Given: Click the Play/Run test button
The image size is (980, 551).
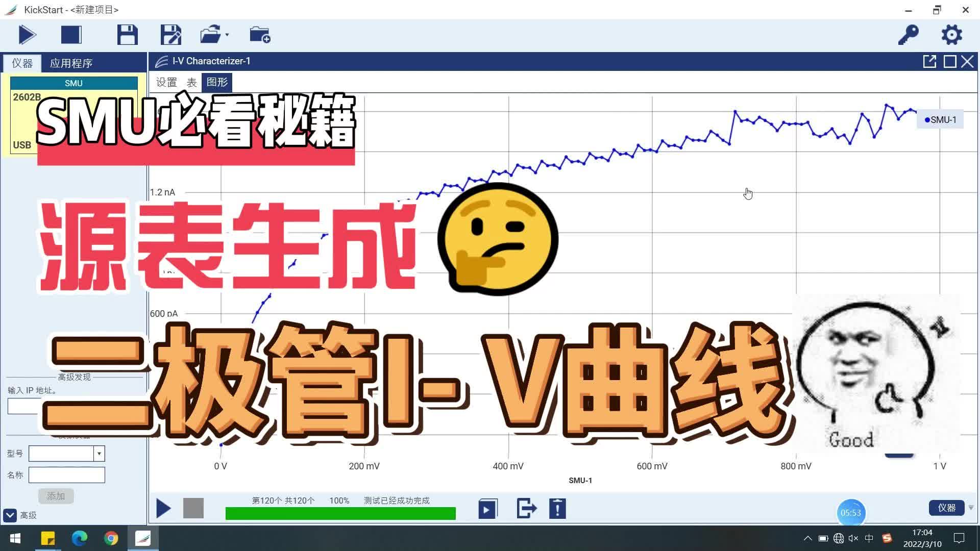Looking at the screenshot, I should 27,35.
